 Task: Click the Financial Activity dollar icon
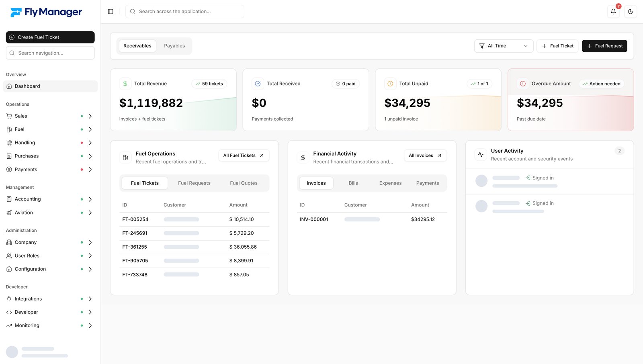click(303, 157)
